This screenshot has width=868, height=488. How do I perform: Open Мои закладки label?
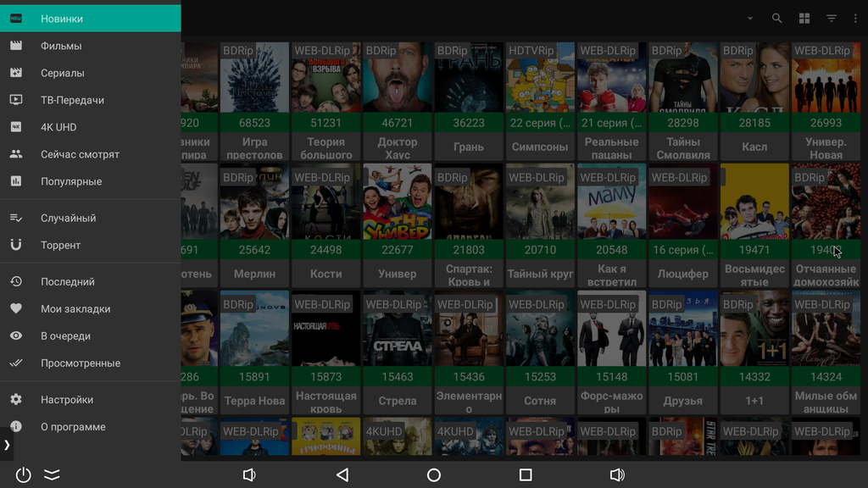(x=75, y=308)
